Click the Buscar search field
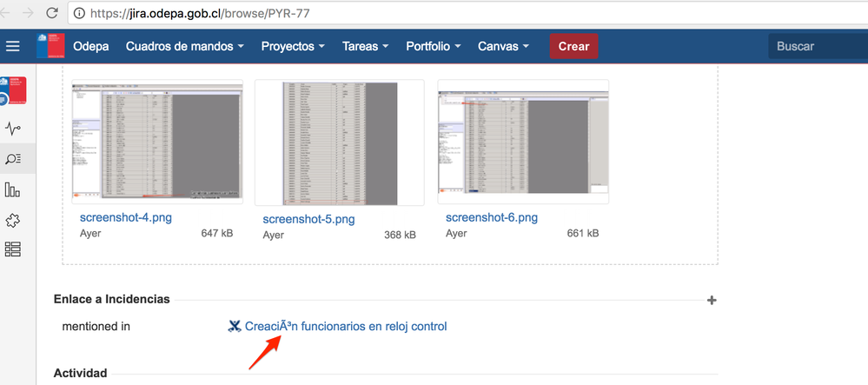 pos(817,46)
